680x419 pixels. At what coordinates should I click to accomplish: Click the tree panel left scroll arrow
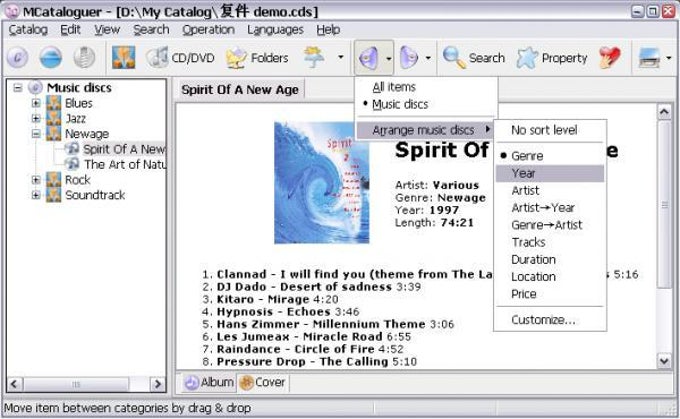tap(14, 384)
